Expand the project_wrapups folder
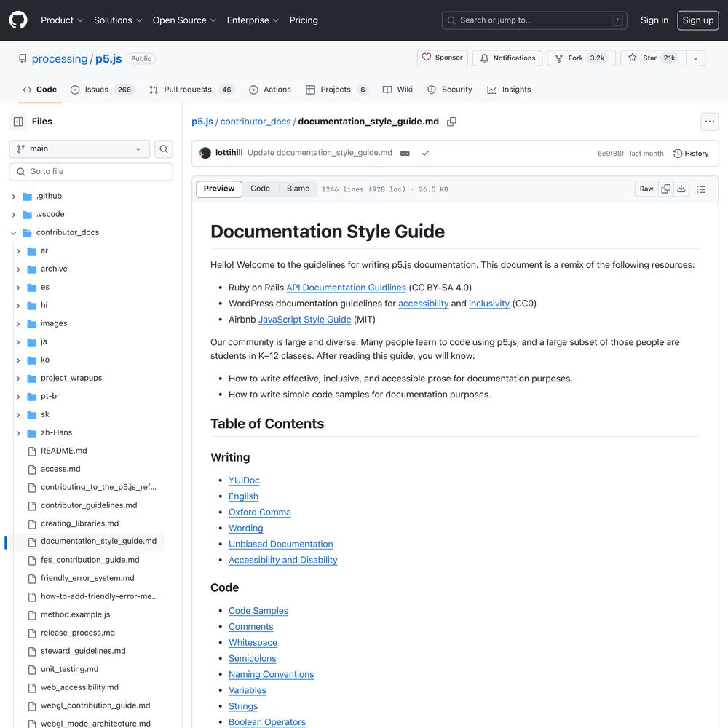 pos(19,379)
